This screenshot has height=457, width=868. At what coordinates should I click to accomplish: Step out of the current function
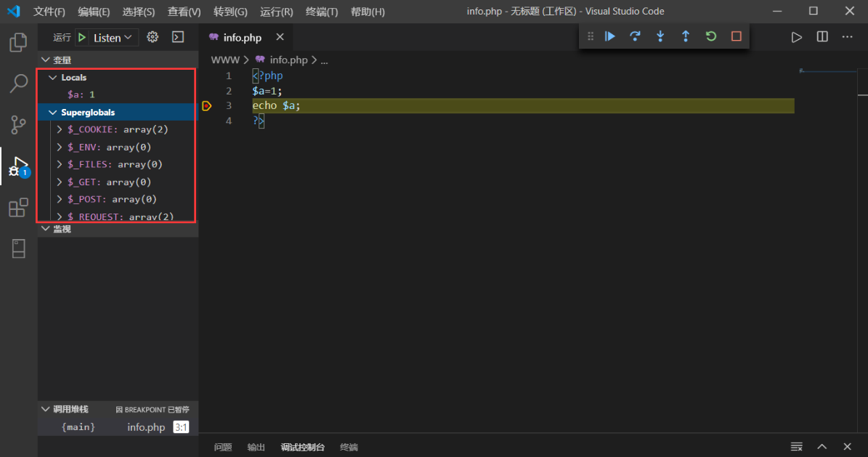tap(685, 36)
